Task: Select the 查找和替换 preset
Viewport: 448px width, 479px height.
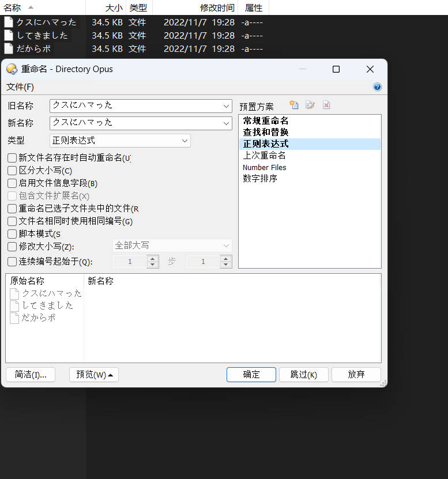Action: pyautogui.click(x=266, y=133)
